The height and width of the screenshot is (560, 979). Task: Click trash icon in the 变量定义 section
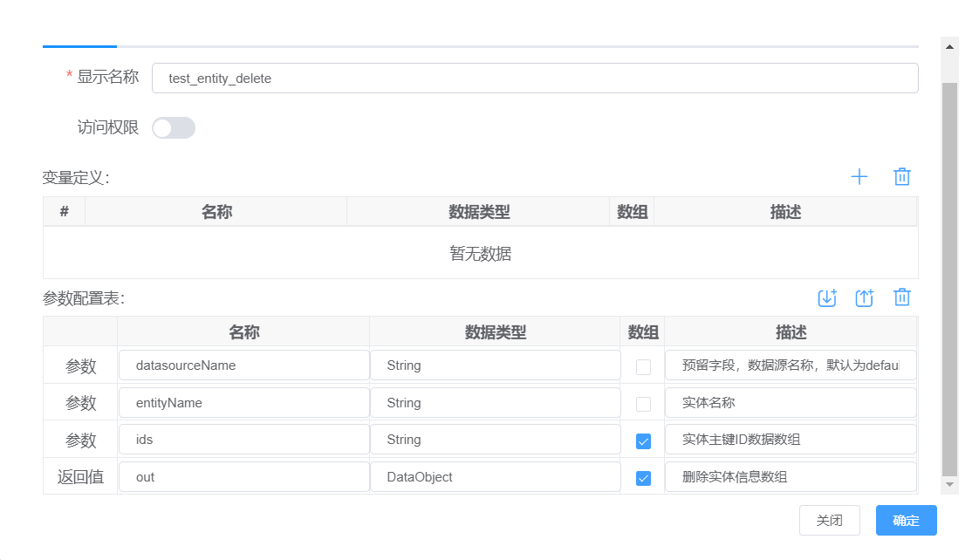(x=902, y=177)
